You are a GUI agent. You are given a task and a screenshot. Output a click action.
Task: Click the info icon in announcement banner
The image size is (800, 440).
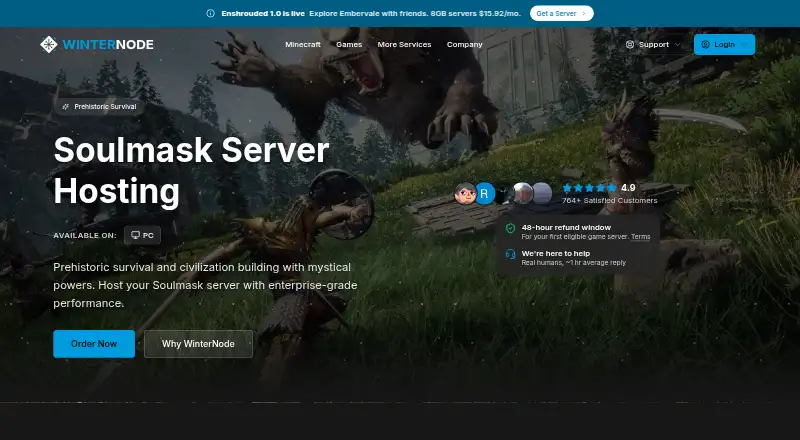point(210,13)
